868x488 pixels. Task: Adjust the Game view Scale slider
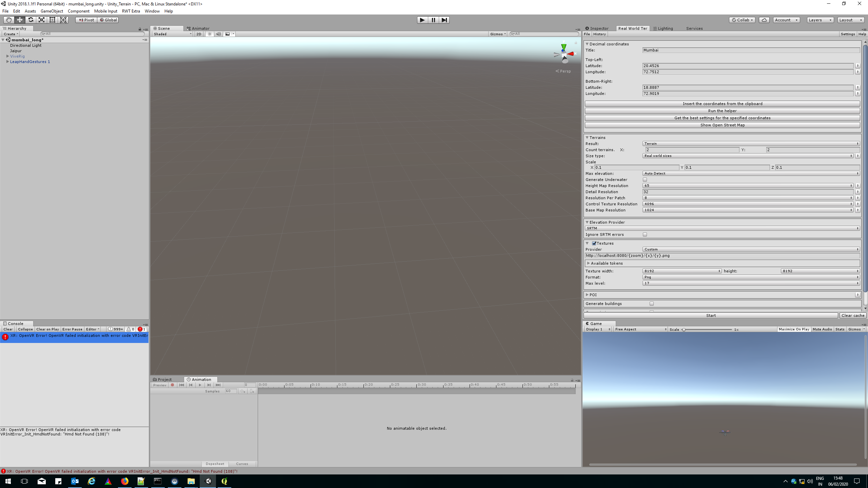tap(707, 329)
